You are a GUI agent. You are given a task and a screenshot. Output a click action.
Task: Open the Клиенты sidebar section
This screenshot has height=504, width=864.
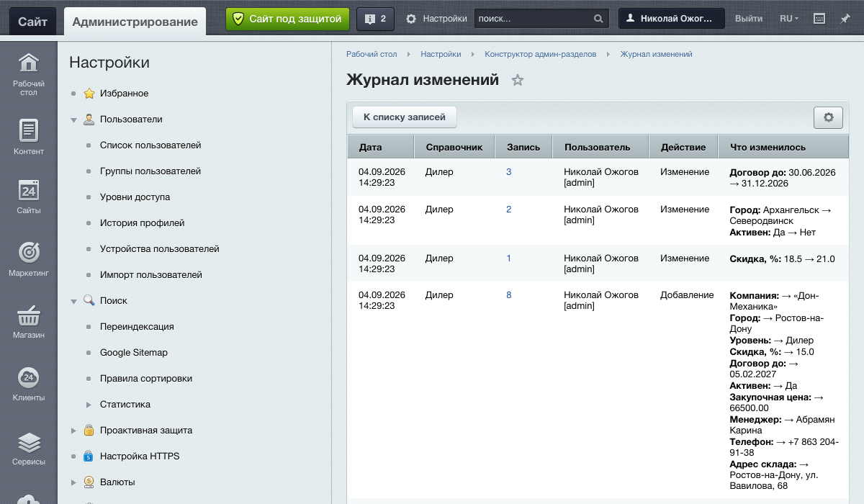click(28, 384)
